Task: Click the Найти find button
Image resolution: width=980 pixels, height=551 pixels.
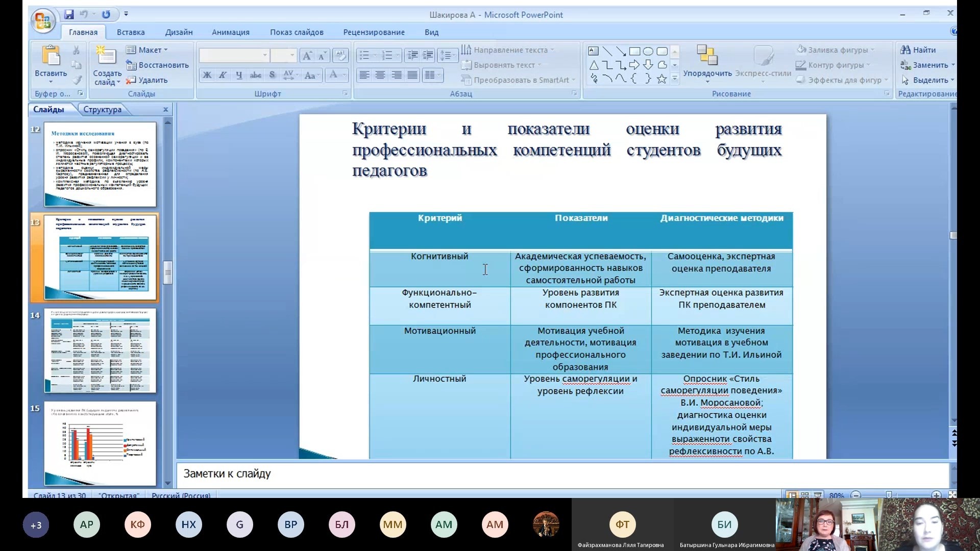Action: 918,50
